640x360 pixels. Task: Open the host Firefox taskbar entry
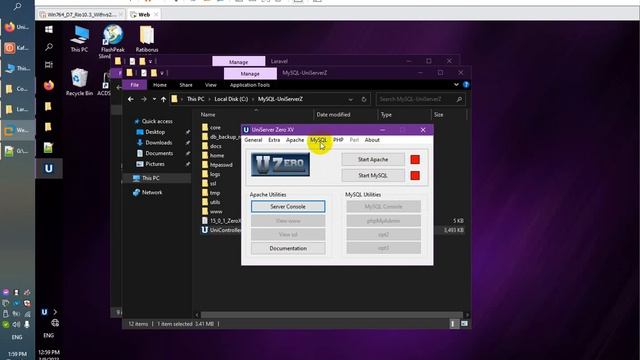pos(17,27)
